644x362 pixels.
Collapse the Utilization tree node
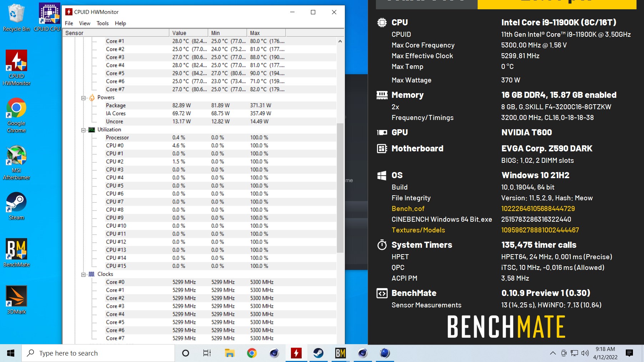(83, 130)
